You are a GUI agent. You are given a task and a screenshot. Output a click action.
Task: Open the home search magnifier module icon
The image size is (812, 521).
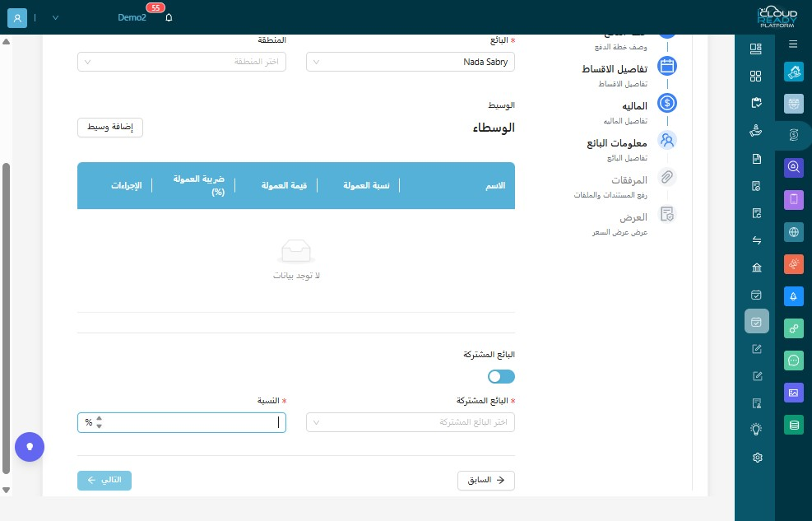793,167
